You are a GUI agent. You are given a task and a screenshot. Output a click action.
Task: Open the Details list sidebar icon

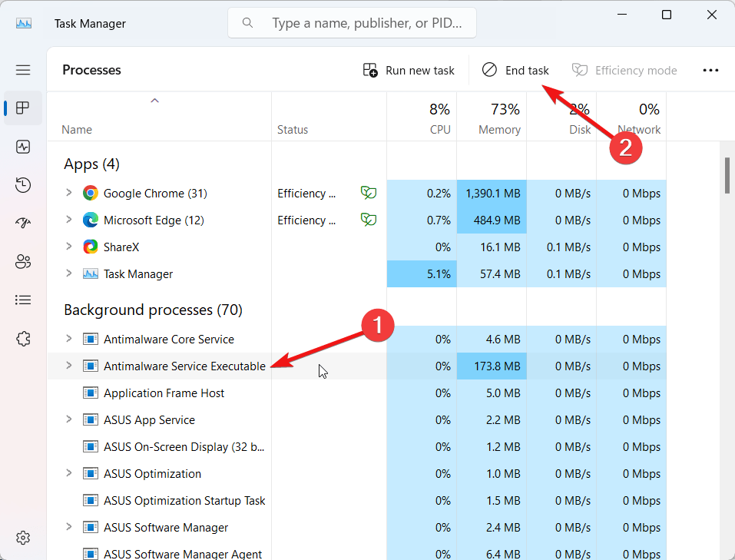[x=23, y=300]
